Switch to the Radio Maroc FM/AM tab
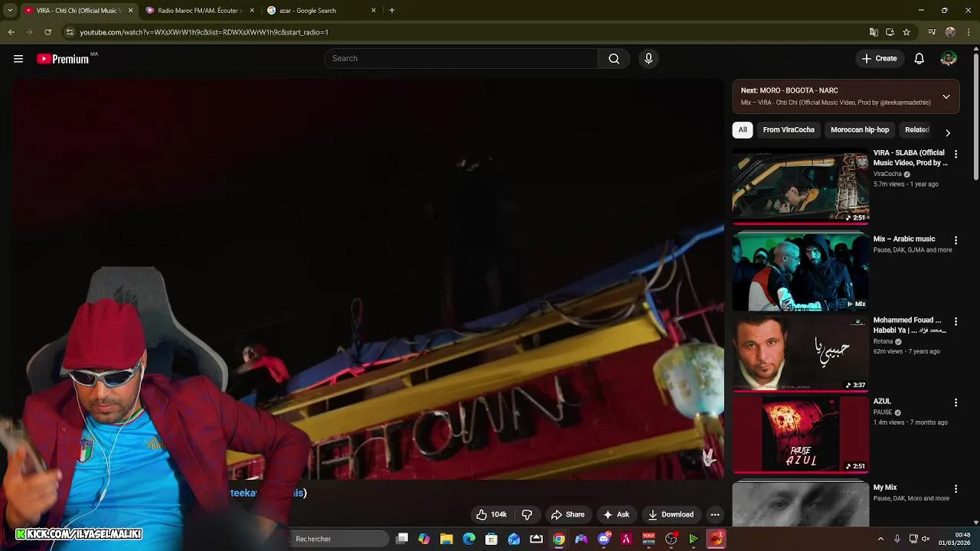Image resolution: width=980 pixels, height=551 pixels. coord(199,11)
